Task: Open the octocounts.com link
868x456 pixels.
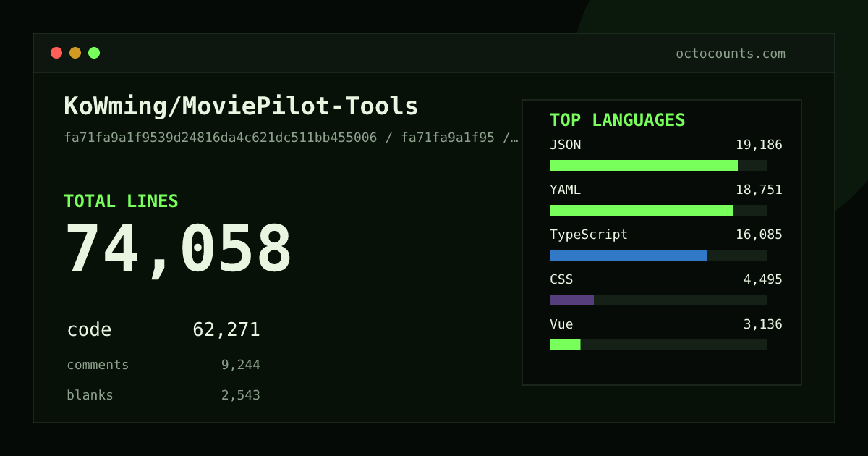Action: tap(731, 54)
